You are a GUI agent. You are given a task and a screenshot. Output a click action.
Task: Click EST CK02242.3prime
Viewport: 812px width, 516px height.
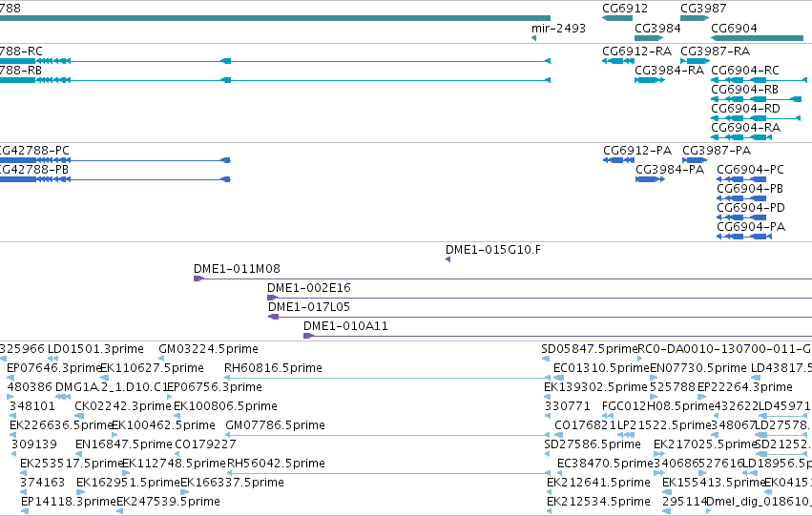pyautogui.click(x=123, y=407)
